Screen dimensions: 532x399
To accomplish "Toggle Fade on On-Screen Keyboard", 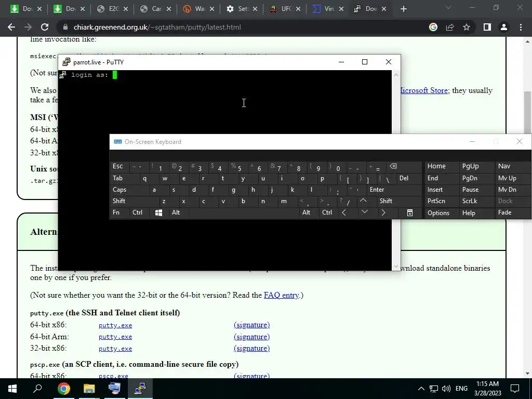I will coord(512,212).
